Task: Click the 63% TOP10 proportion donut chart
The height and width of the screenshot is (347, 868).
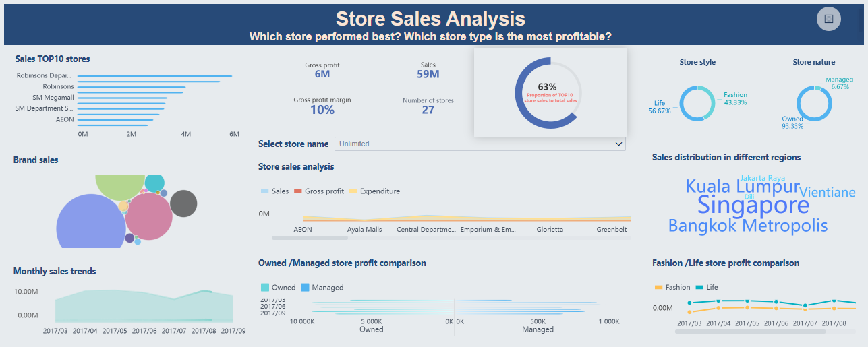Action: pos(547,92)
